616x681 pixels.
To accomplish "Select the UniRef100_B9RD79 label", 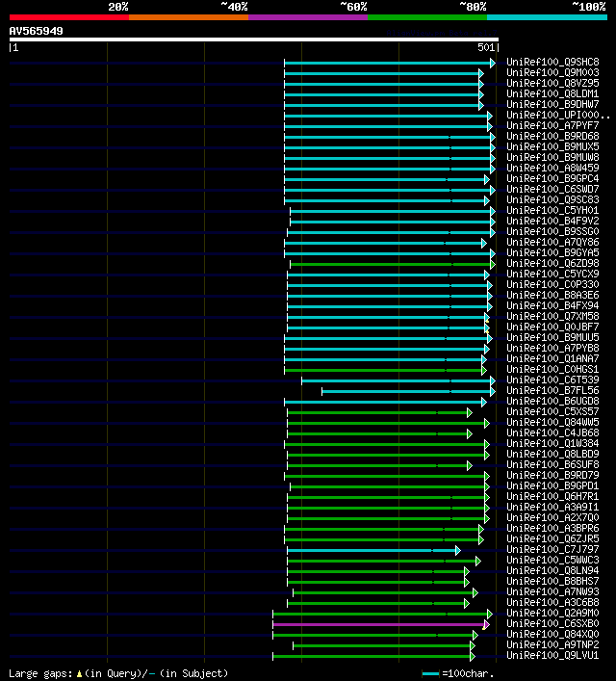I will click(x=552, y=476).
